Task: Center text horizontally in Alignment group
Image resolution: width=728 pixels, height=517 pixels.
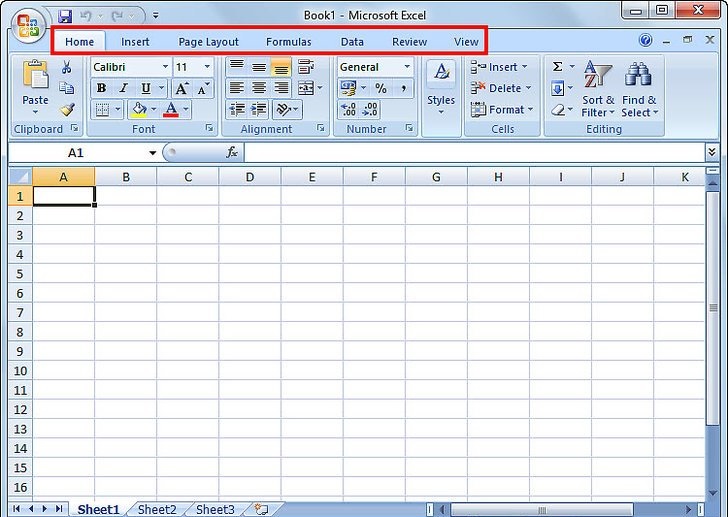Action: click(x=259, y=88)
